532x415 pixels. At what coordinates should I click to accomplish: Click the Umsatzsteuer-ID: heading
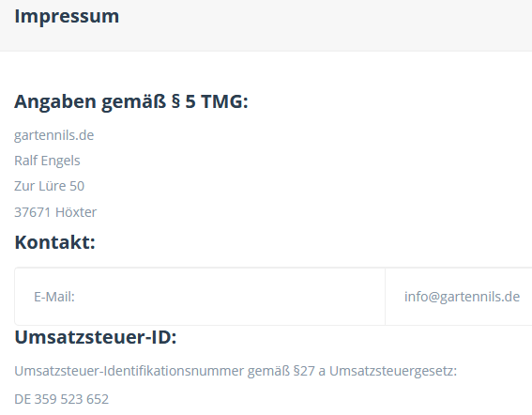coord(96,337)
